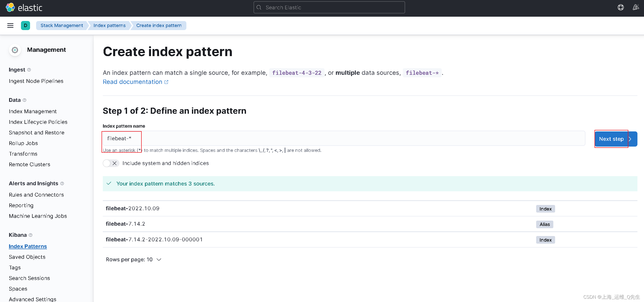Click the Use an asterisk link hint
The width and height of the screenshot is (644, 302).
121,150
